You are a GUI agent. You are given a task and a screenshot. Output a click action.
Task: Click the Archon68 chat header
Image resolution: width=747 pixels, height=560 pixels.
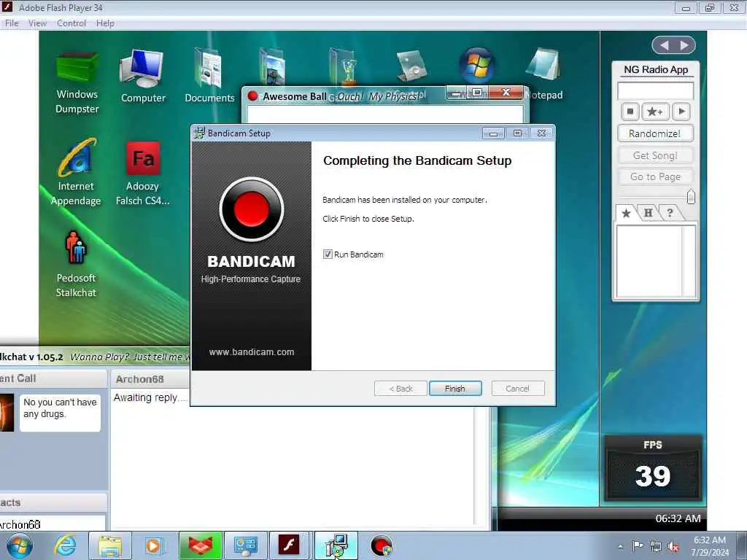pos(139,379)
